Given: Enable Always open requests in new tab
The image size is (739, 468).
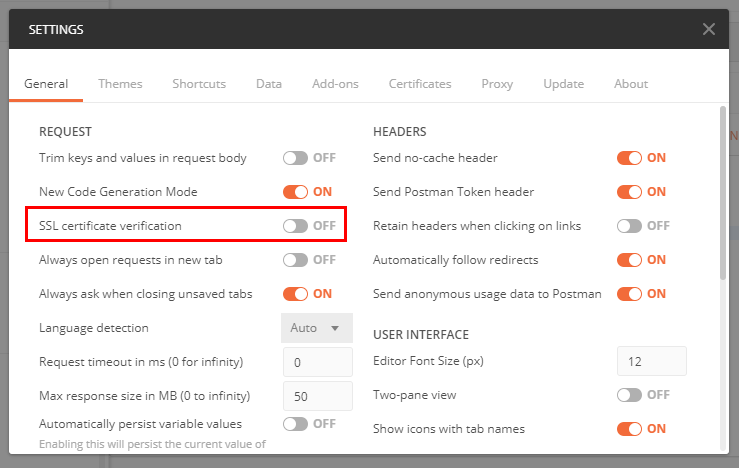Looking at the screenshot, I should (296, 260).
